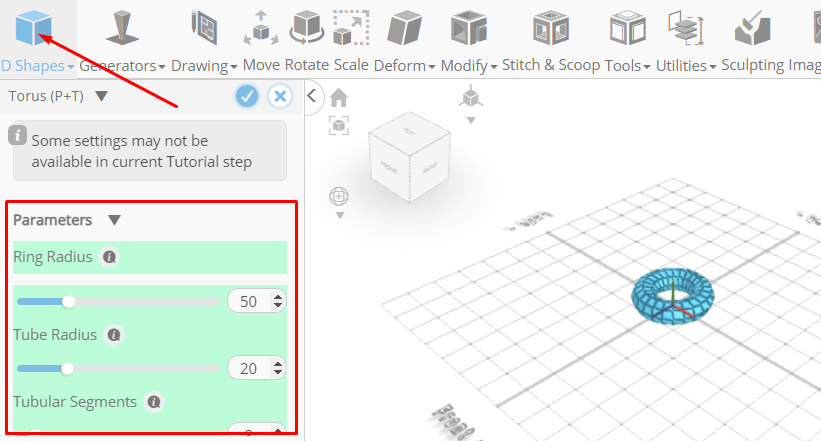This screenshot has height=441, width=821.
Task: Show info for Tube Radius
Action: [x=114, y=335]
